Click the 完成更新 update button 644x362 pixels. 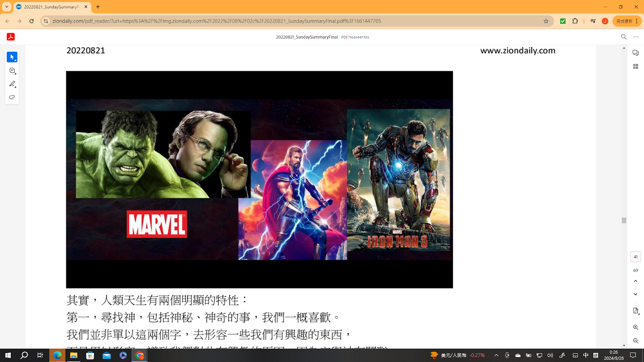627,21
